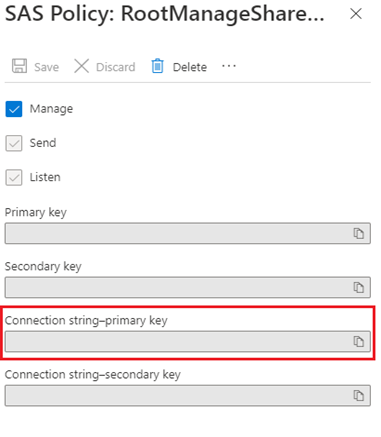Select the Discard text label
Screen dimensions: 381x437
click(x=116, y=67)
